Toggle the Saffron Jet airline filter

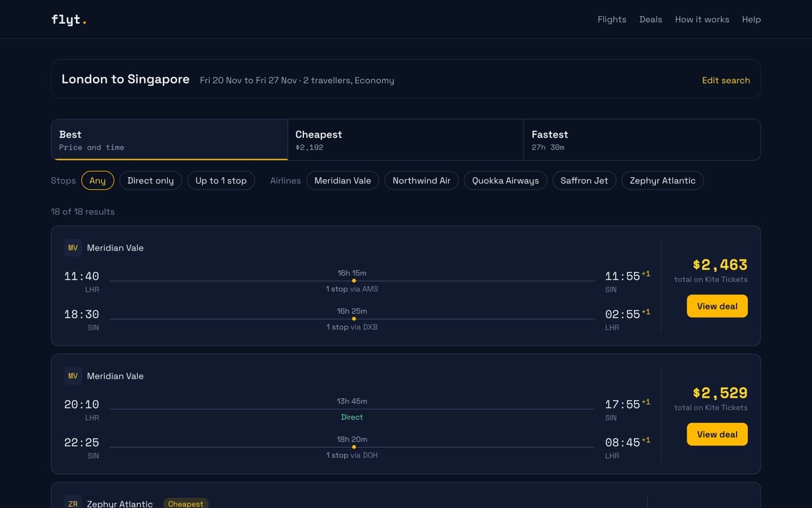coord(584,181)
